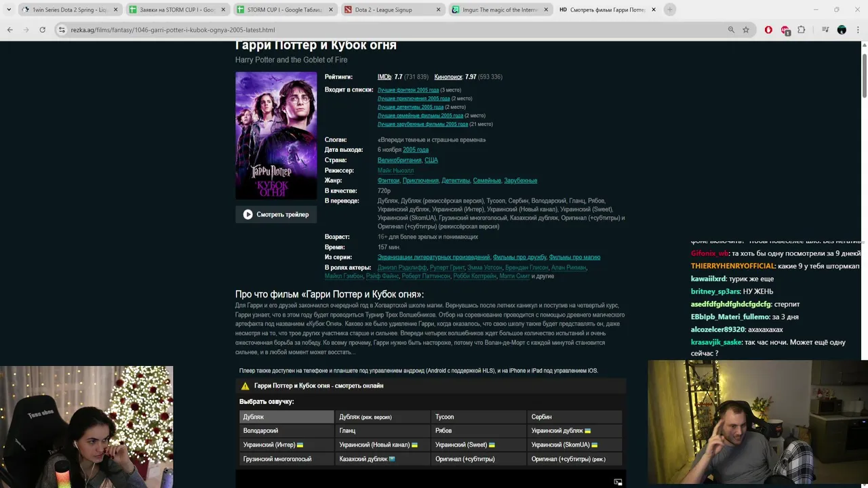Viewport: 868px width, 488px height.
Task: Open the browser profile avatar
Action: (x=842, y=30)
